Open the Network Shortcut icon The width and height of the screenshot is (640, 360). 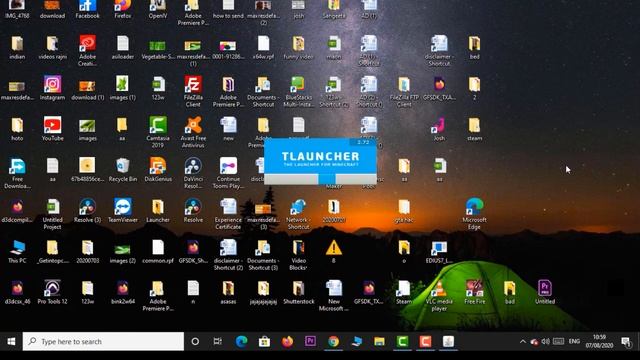tap(298, 213)
